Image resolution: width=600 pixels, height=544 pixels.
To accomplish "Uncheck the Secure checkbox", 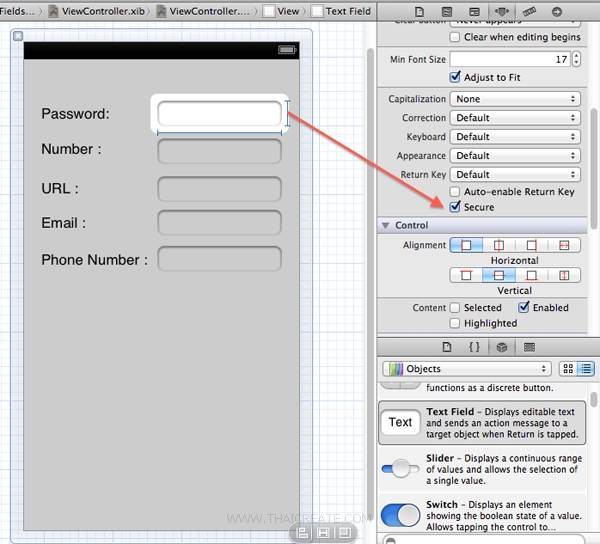I will 455,207.
